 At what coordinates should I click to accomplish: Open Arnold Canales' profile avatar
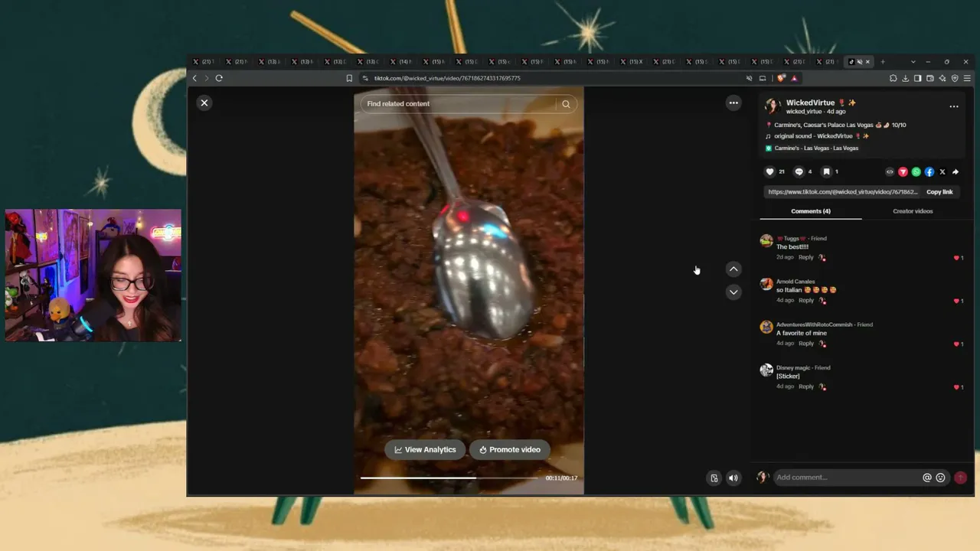(x=766, y=284)
